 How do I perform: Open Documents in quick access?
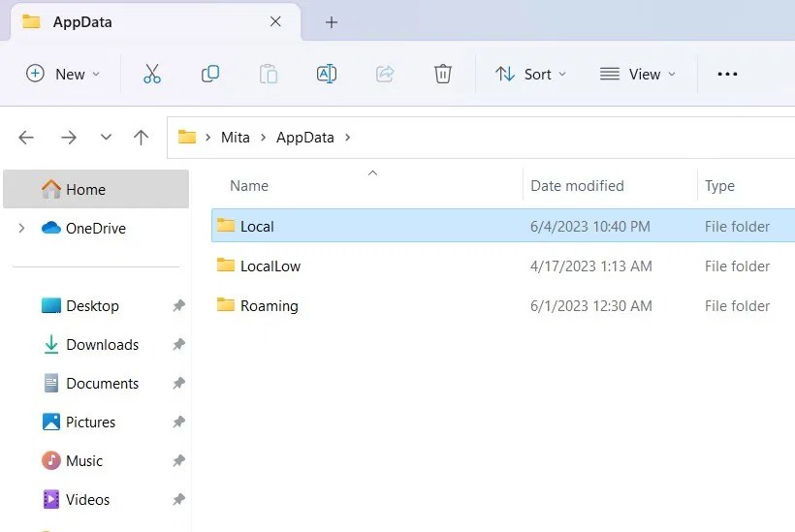(x=103, y=384)
